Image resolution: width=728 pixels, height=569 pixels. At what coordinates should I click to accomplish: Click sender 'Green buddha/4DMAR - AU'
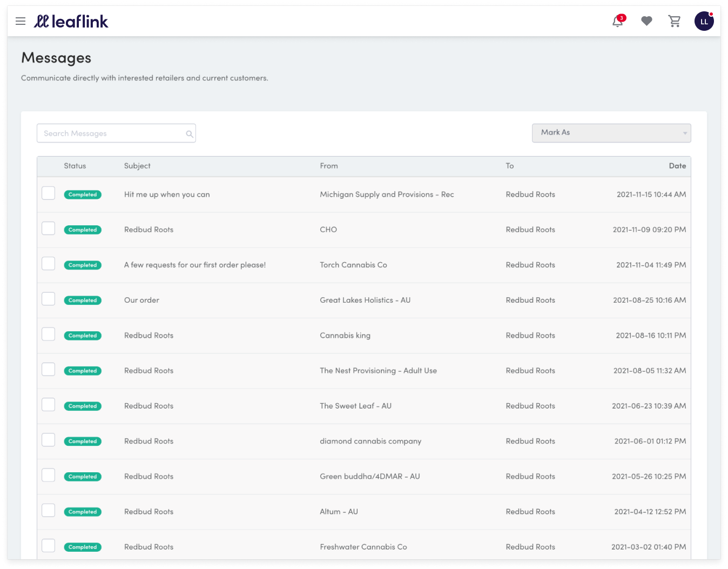click(370, 477)
